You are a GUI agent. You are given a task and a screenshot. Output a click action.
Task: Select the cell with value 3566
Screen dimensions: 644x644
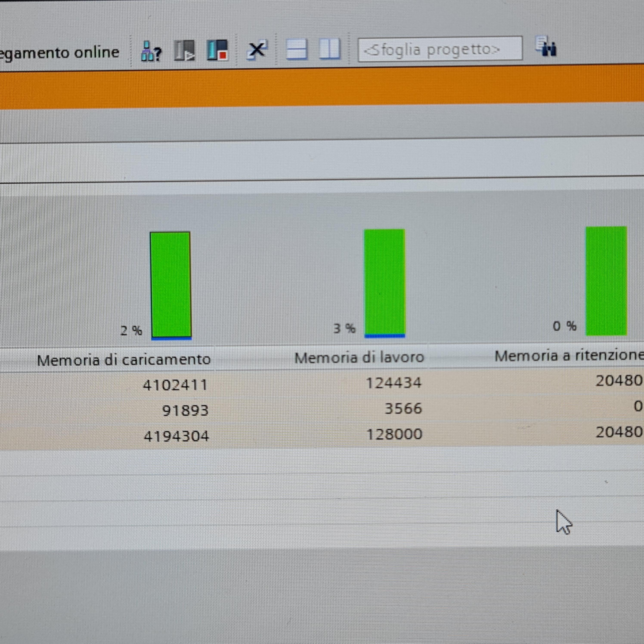[403, 408]
